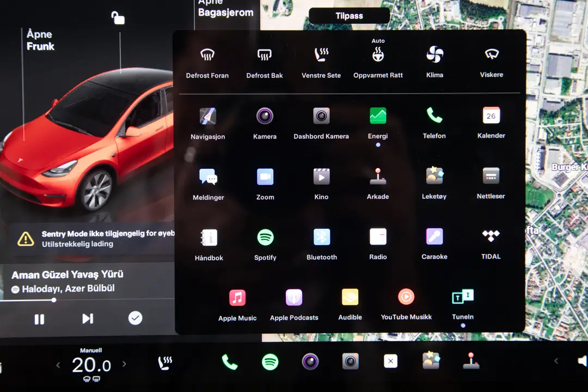This screenshot has height=392, width=588.
Task: Open Apple Podcasts
Action: tap(294, 305)
